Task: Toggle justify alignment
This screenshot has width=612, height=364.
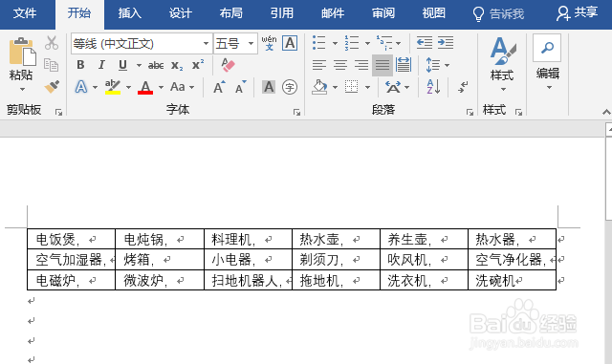Action: click(x=382, y=65)
